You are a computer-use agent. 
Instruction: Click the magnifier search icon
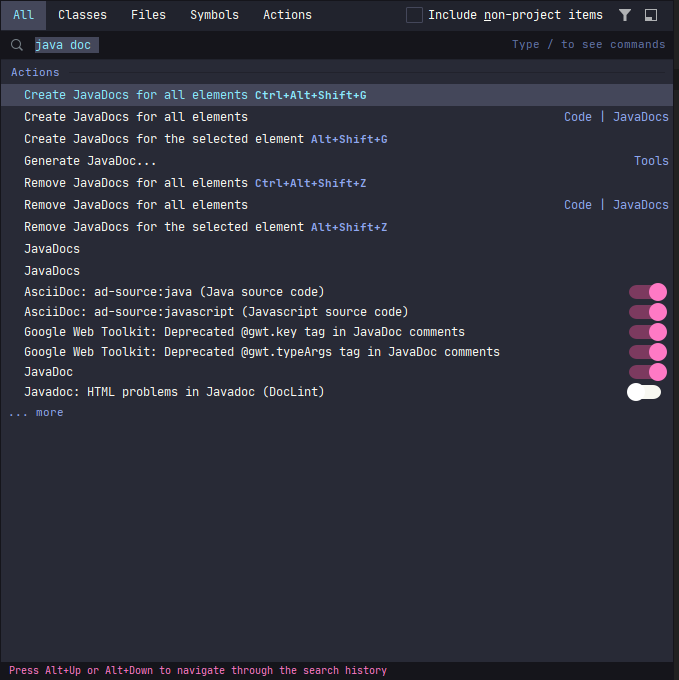[x=17, y=45]
